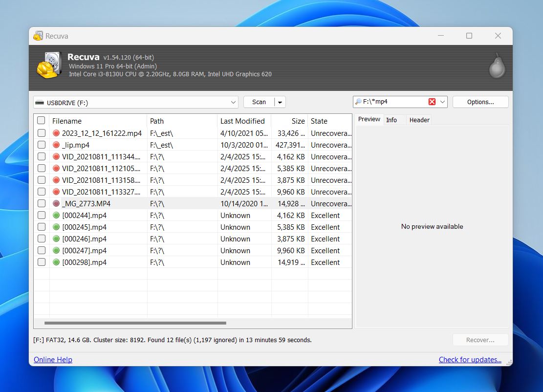The width and height of the screenshot is (543, 392).
Task: Click the green status dot of [000246].mp4
Action: 56,239
